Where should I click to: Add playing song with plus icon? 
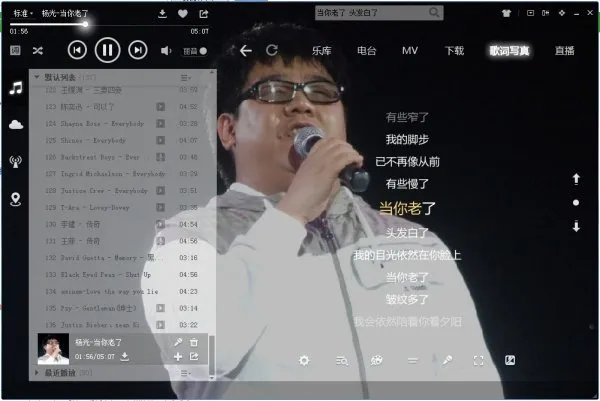tap(178, 357)
